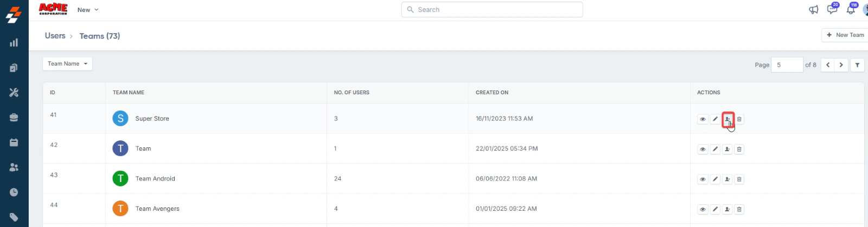Open the clock sidebar icon

click(x=14, y=192)
